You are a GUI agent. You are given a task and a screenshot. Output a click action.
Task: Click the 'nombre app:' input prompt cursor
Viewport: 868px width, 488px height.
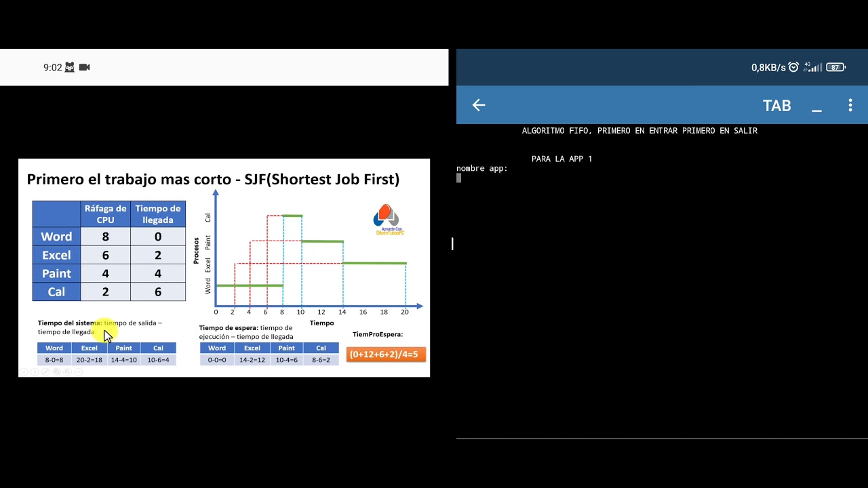(x=459, y=178)
